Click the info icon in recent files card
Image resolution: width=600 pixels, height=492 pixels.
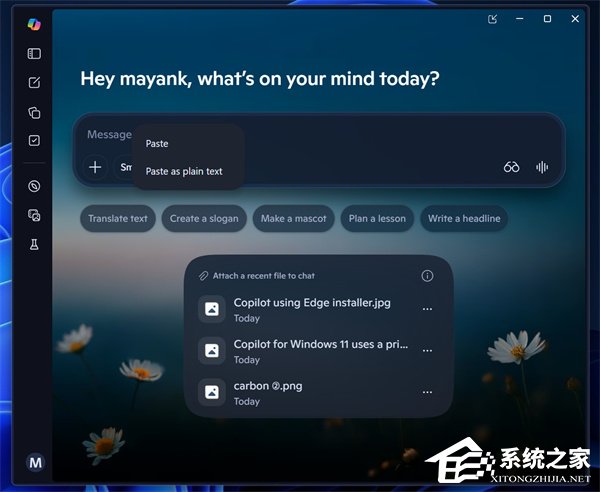tap(427, 276)
